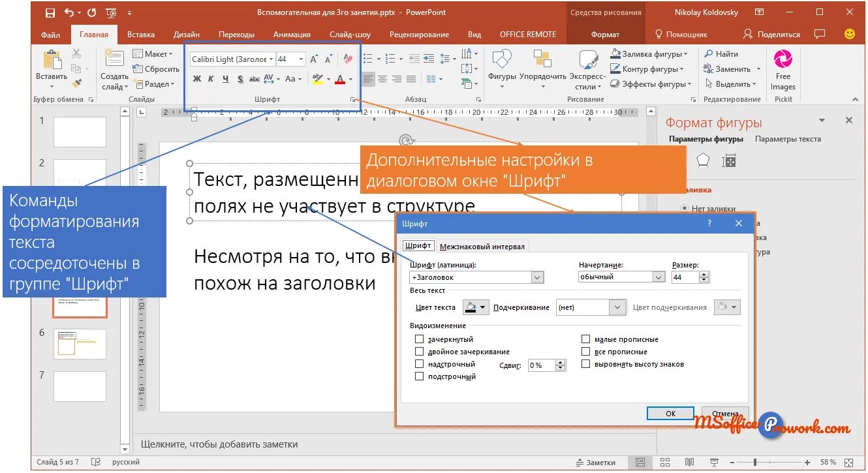Center the paragraph text
This screenshot has width=868, height=473.
[383, 79]
